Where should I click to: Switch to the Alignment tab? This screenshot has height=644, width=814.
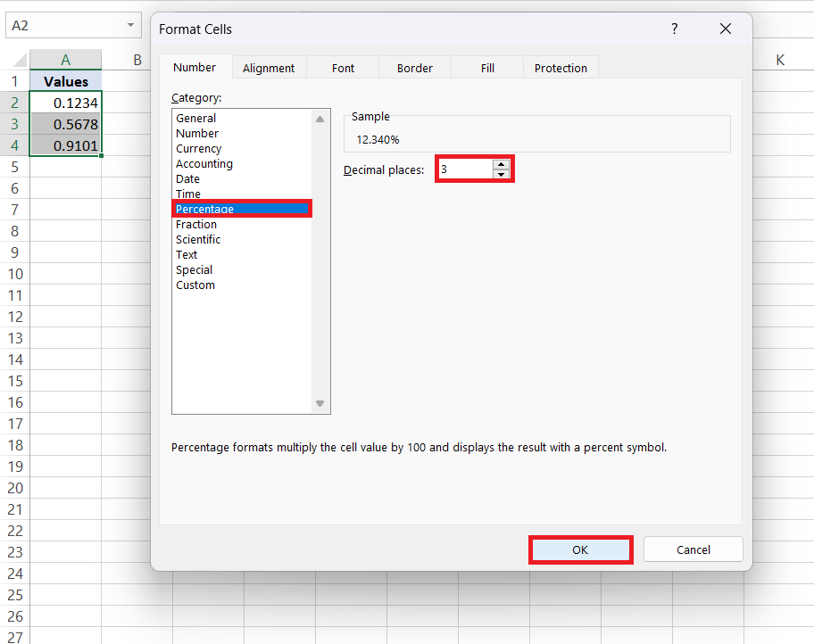tap(269, 68)
